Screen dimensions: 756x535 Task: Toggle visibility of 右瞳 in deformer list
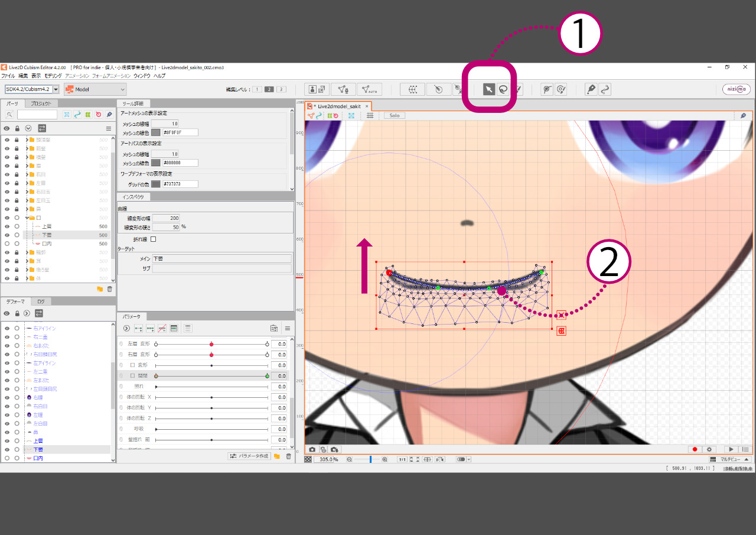[7, 398]
